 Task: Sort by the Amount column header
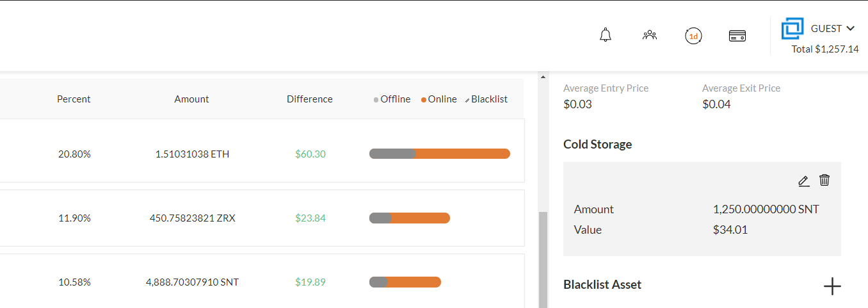191,99
